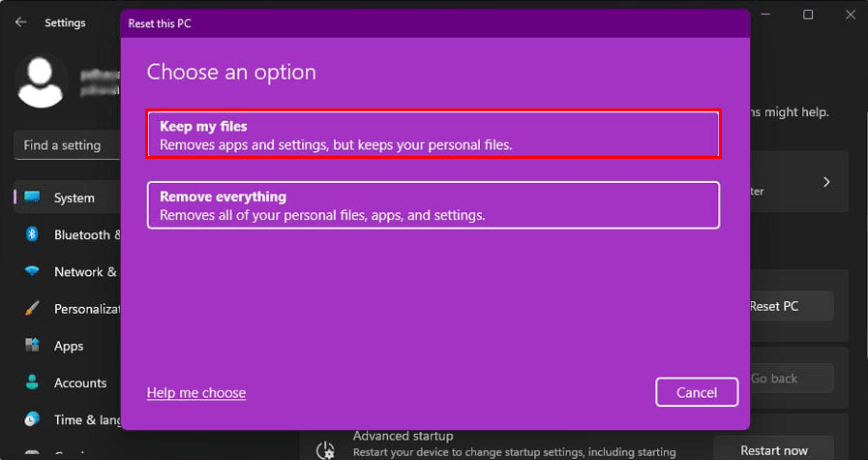Image resolution: width=868 pixels, height=460 pixels.
Task: Open Bluetooth settings via its icon
Action: [x=32, y=234]
